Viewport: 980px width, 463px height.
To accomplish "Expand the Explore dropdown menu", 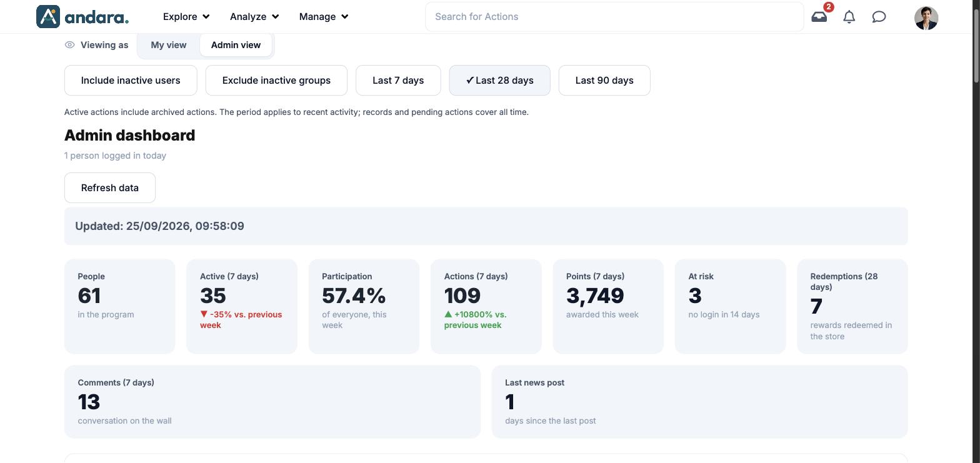I will (186, 17).
